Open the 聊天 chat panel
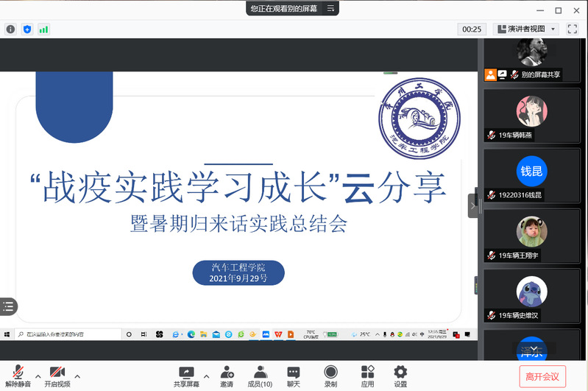 [x=294, y=376]
